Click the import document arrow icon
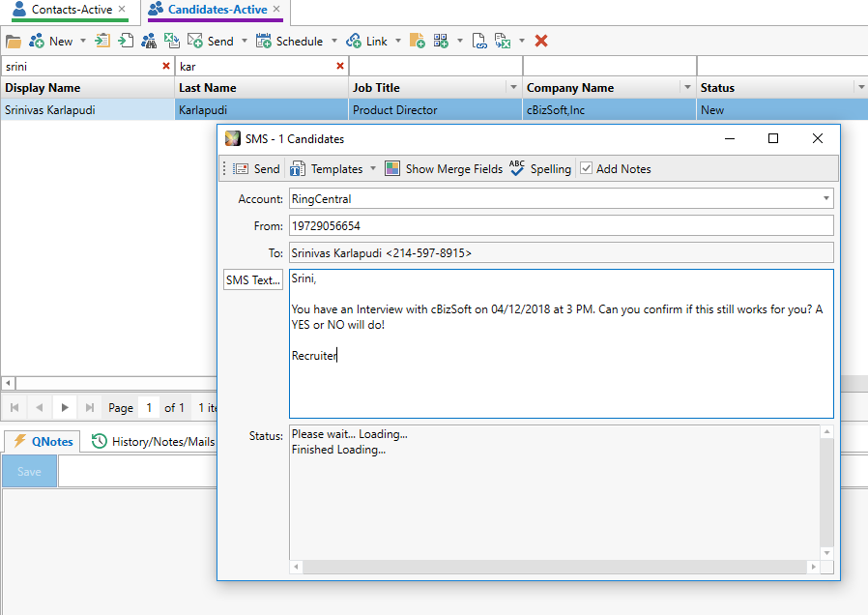Screen dimensions: 868x615 click(127, 41)
